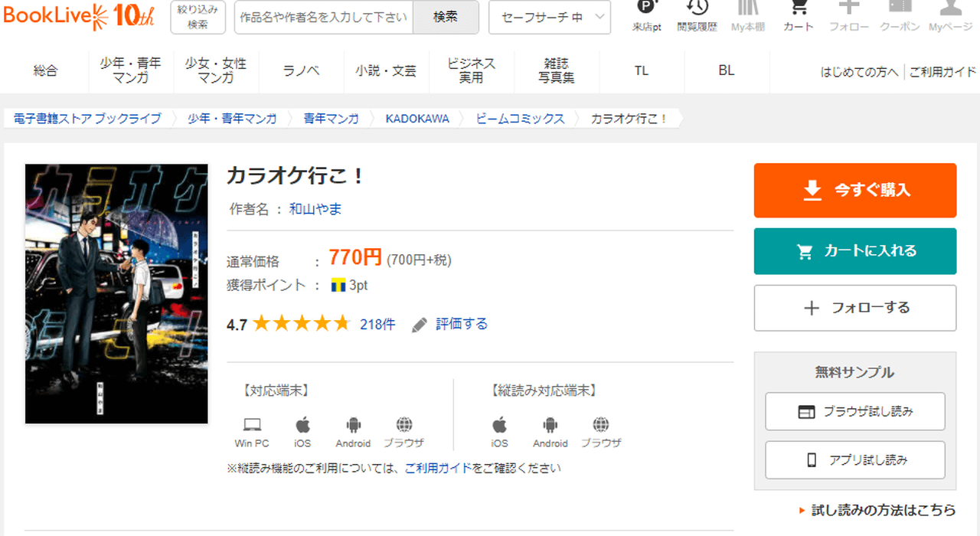Viewport: 980px width, 536px height.
Task: Open the Myページ profile icon
Action: coord(950,9)
